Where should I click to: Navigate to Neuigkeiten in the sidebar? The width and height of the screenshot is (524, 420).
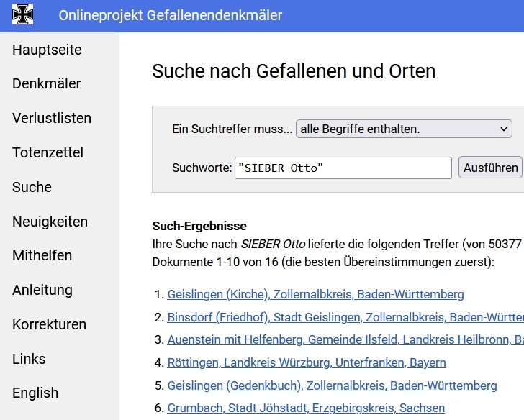tap(50, 222)
